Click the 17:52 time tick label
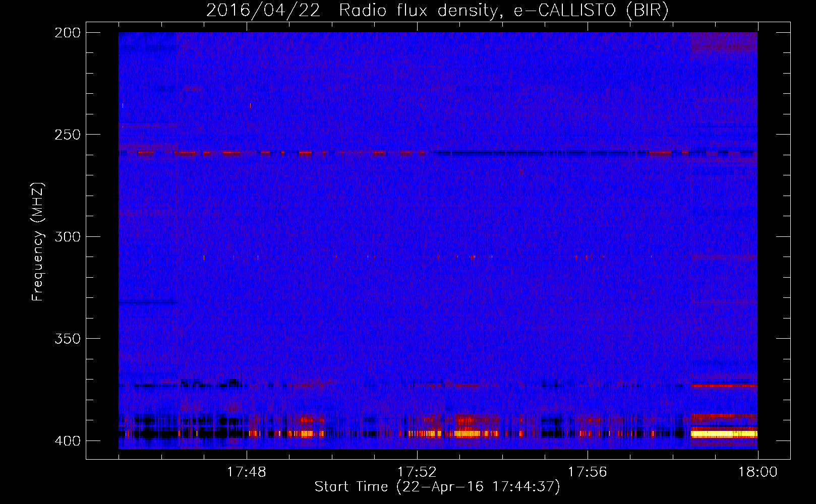 tap(417, 472)
